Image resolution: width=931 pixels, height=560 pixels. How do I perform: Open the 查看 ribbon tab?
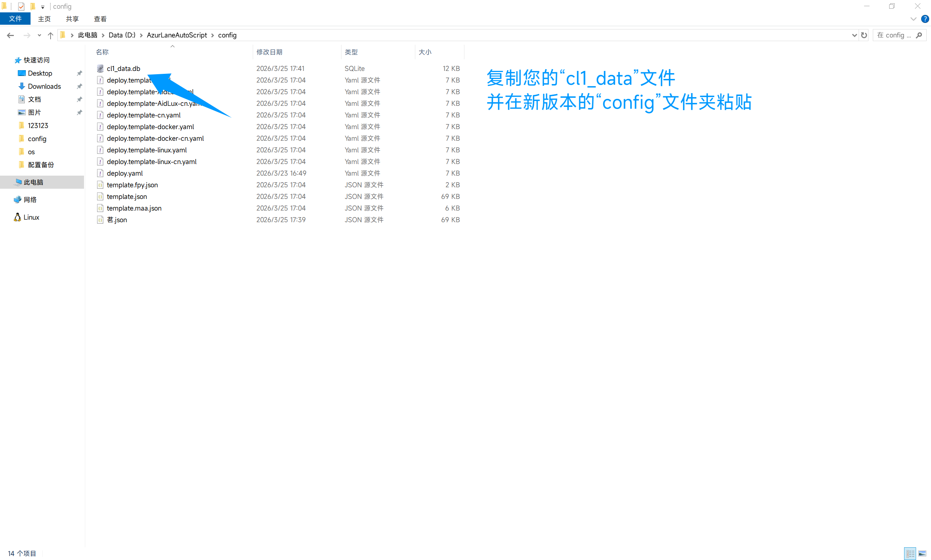click(100, 19)
